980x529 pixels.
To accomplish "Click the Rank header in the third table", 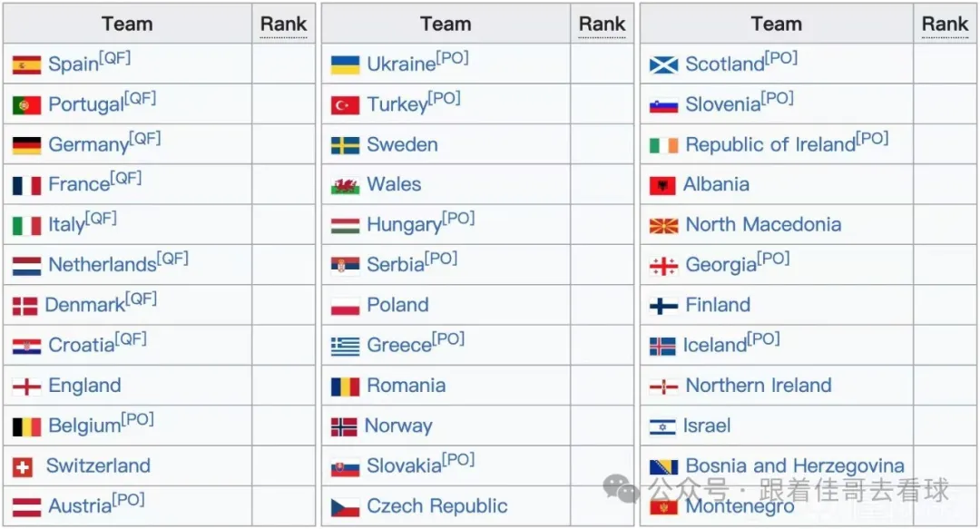I will [x=945, y=24].
